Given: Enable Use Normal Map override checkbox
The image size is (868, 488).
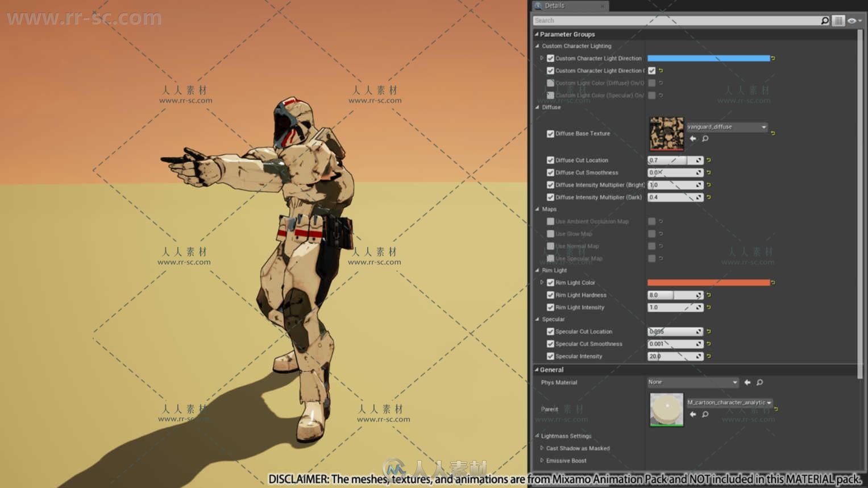Looking at the screenshot, I should [550, 246].
